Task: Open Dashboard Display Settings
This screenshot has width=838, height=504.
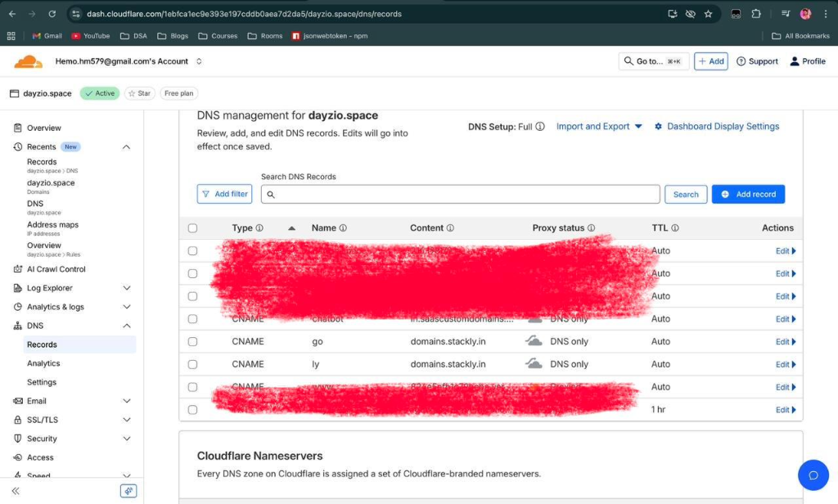Action: click(x=717, y=127)
